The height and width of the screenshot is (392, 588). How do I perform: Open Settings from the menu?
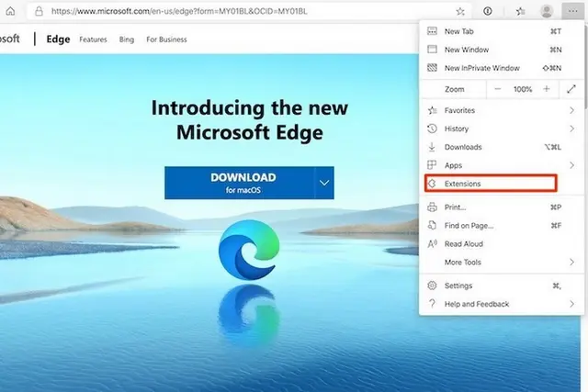tap(502, 286)
